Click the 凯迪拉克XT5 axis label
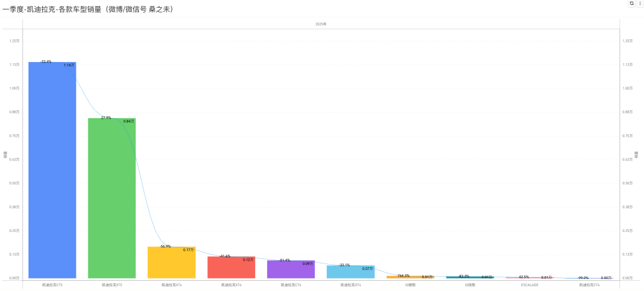Viewport: 644px width, 291px height. (112, 284)
